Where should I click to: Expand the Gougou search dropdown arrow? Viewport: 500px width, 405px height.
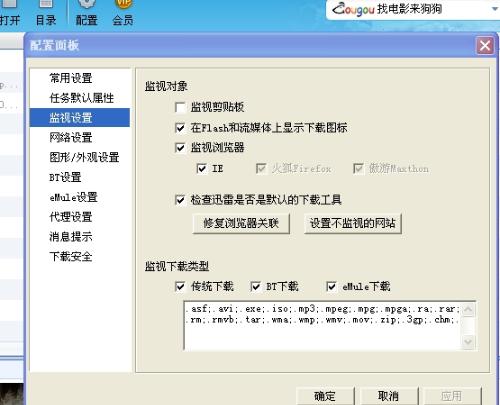pos(495,9)
